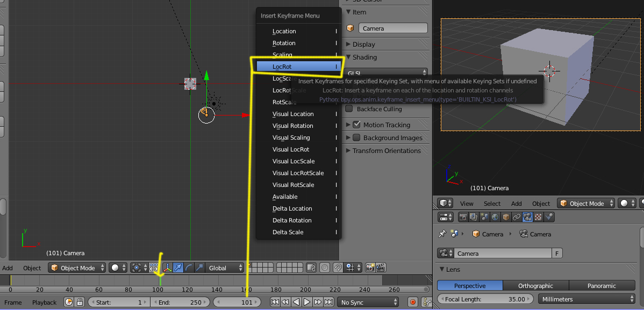Open the Camera data properties tab icon
Screen dimensions: 644x310
click(527, 217)
